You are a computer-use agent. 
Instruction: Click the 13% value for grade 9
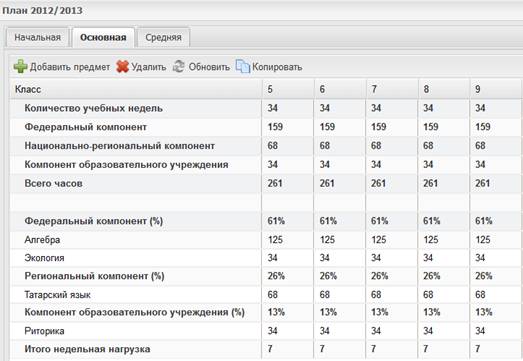coord(484,313)
